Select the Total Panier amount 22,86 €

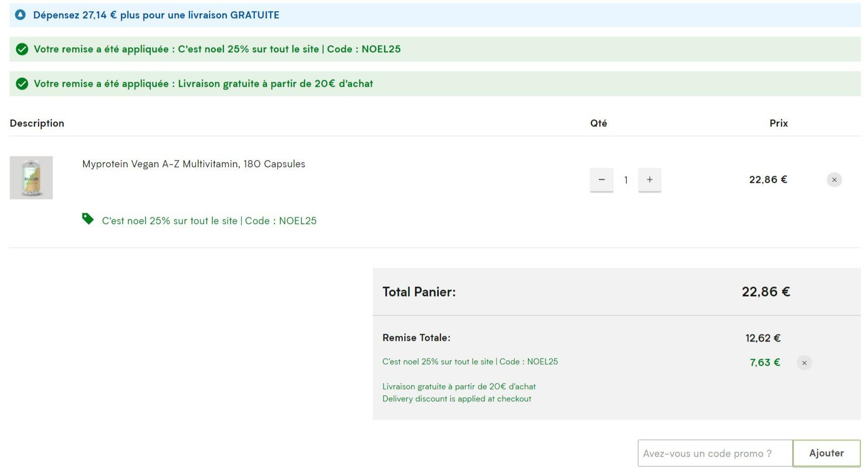(x=766, y=292)
